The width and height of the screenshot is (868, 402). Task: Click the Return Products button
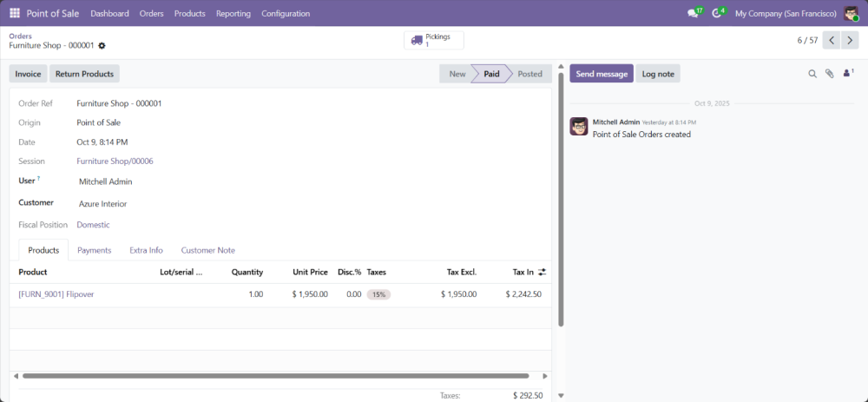[x=84, y=74]
